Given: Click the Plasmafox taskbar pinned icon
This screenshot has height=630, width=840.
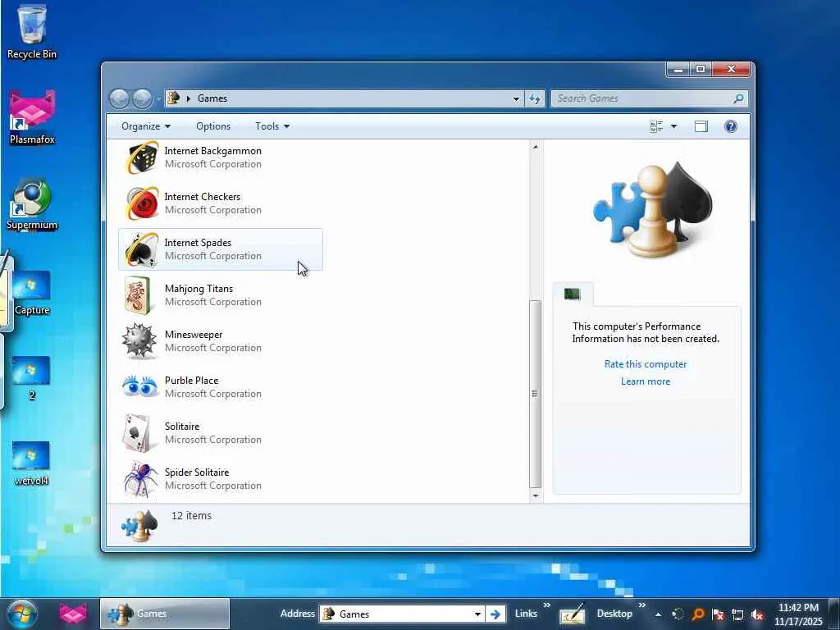Looking at the screenshot, I should (73, 614).
